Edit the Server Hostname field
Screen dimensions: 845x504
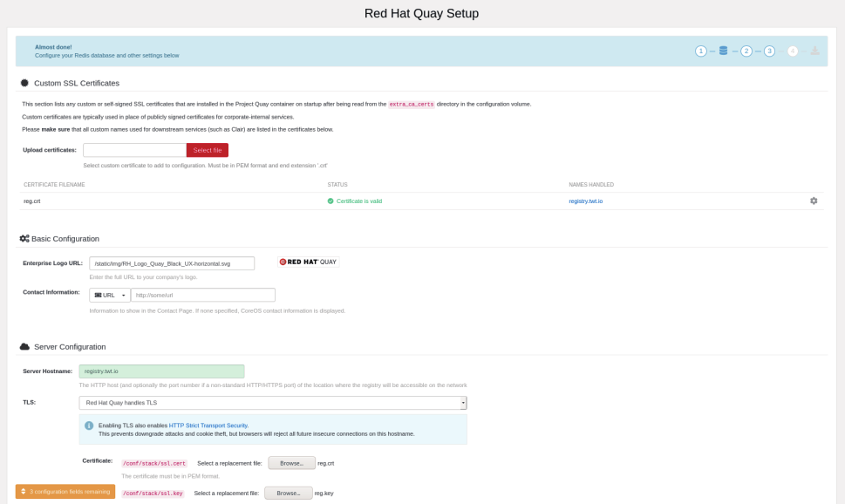161,371
